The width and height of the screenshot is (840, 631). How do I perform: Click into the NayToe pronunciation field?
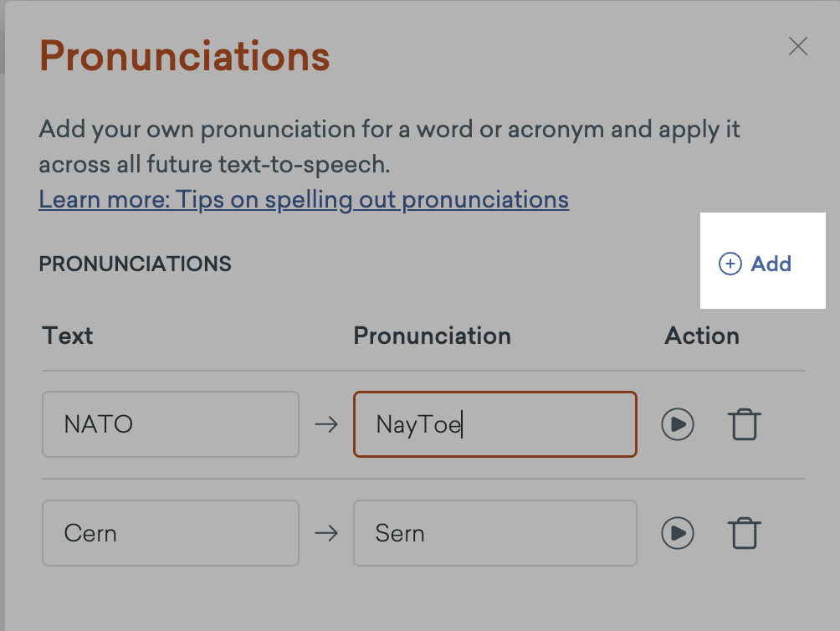(x=494, y=424)
